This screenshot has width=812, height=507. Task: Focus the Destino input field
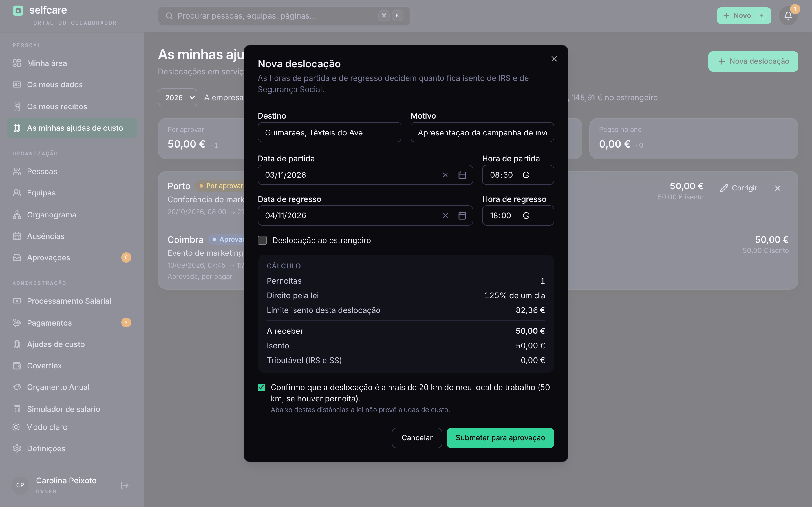click(329, 132)
